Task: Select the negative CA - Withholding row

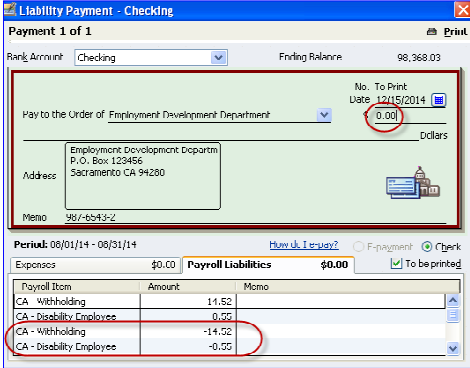Action: [230, 332]
